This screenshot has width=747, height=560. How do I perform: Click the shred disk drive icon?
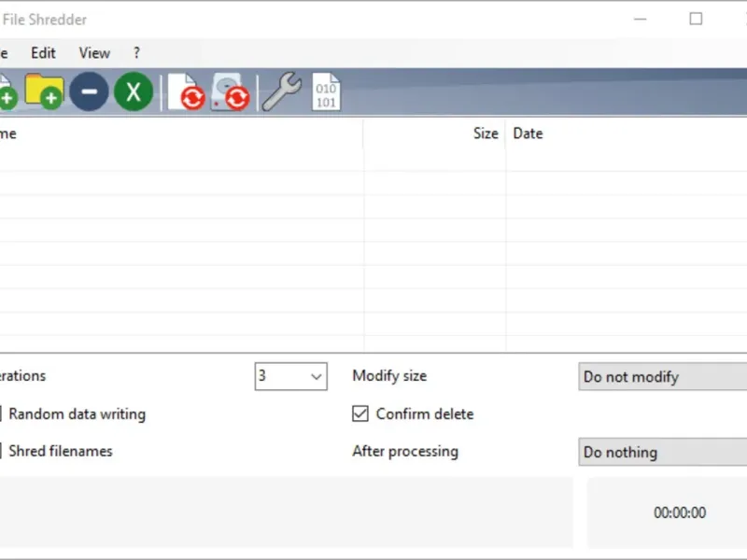(x=230, y=91)
